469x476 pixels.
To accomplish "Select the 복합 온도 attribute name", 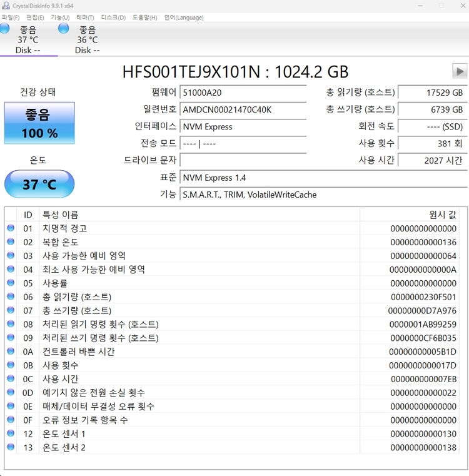I will pyautogui.click(x=61, y=242).
